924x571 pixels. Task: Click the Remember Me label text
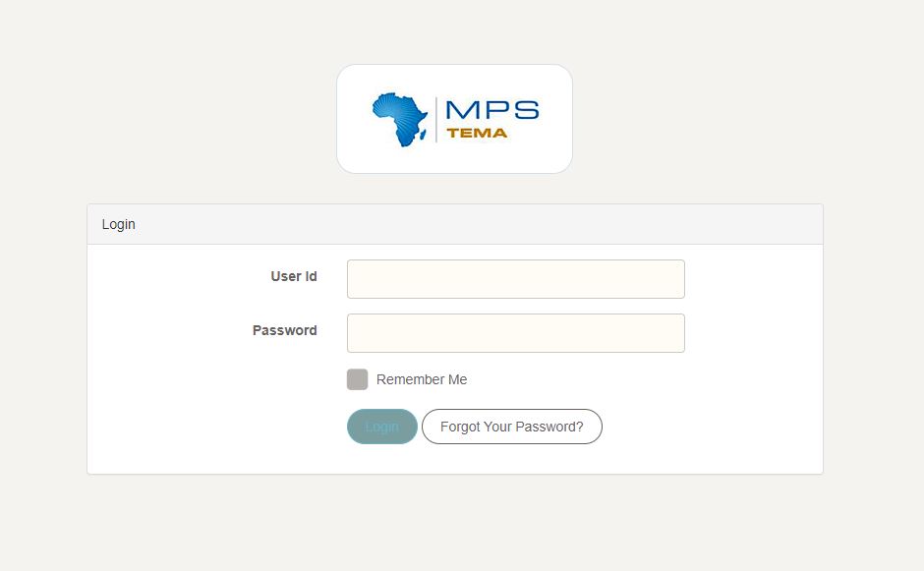pos(422,379)
